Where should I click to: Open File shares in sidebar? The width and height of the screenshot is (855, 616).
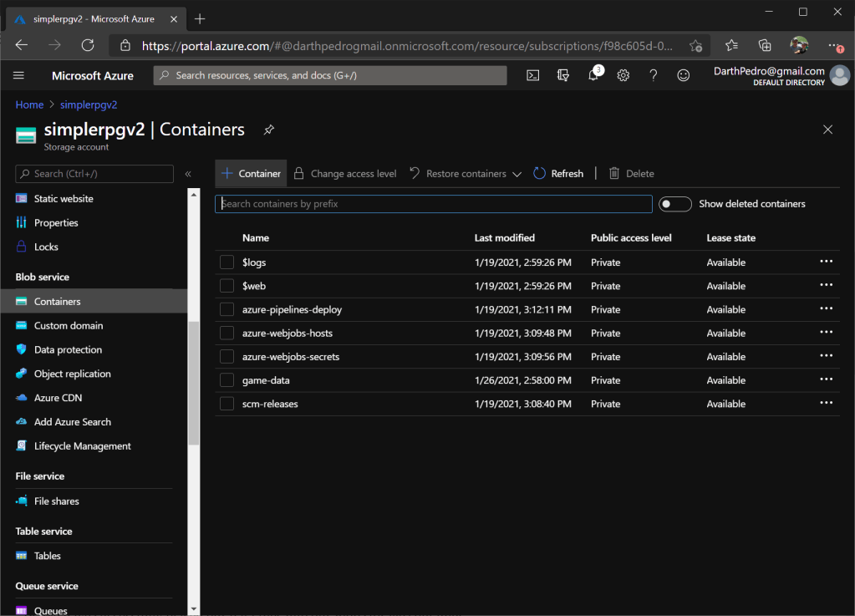pyautogui.click(x=56, y=501)
